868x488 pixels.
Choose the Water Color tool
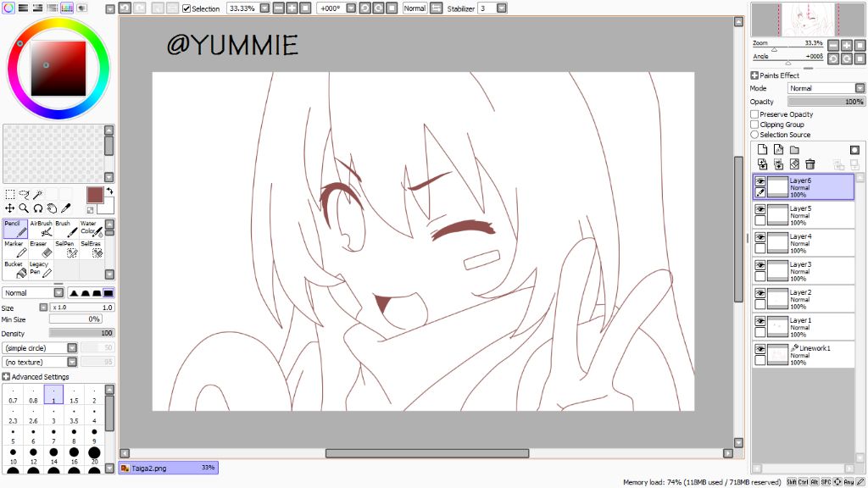92,229
